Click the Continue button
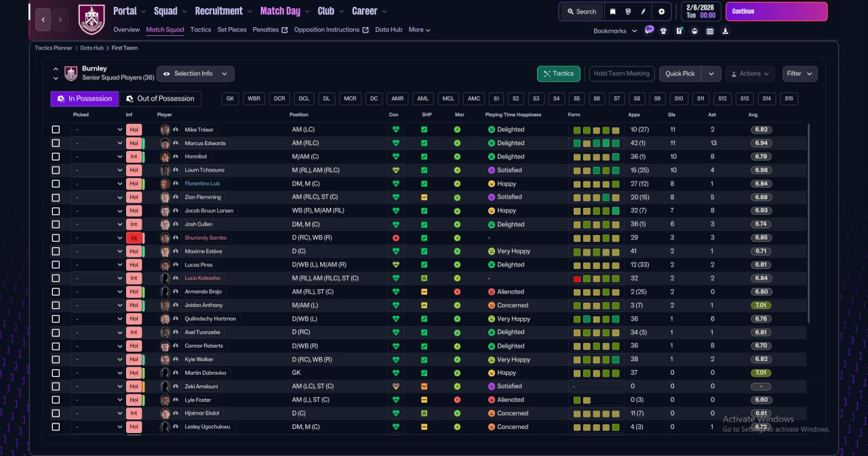Viewport: 868px width, 456px height. (776, 12)
